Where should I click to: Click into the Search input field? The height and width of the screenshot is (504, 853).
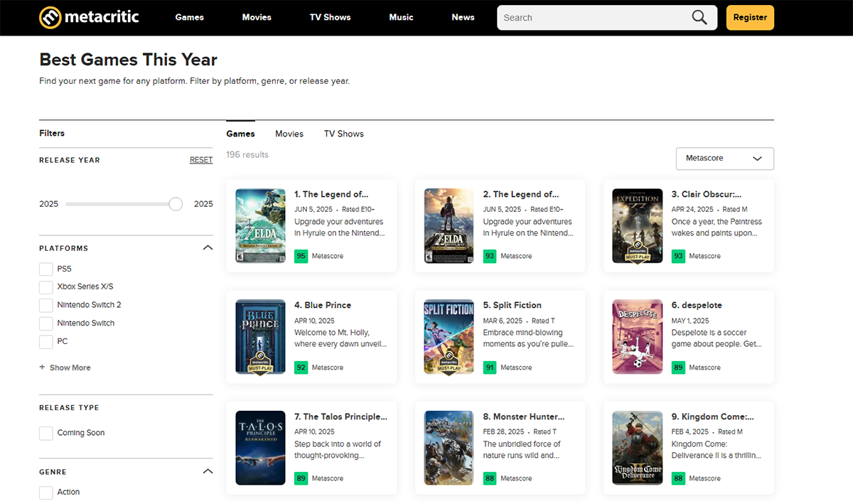point(596,18)
